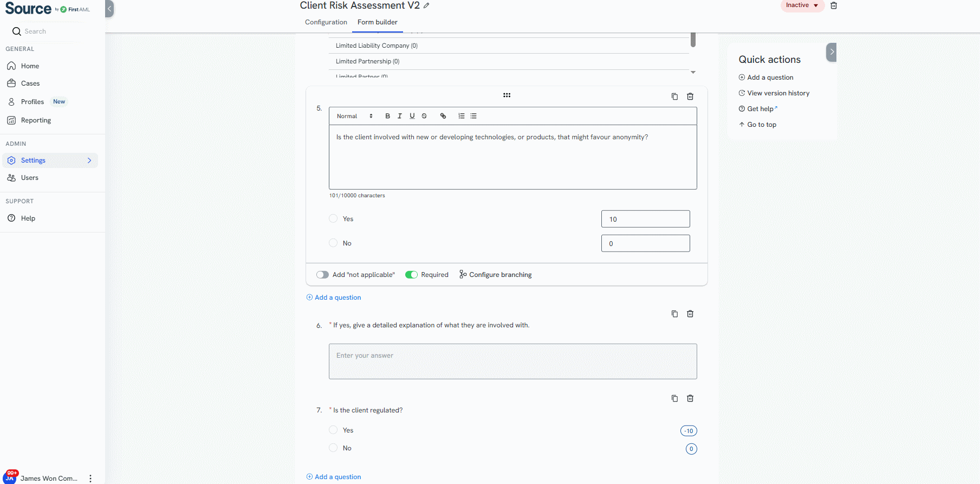Image resolution: width=980 pixels, height=484 pixels.
Task: Open Reporting in the sidebar
Action: [x=36, y=120]
